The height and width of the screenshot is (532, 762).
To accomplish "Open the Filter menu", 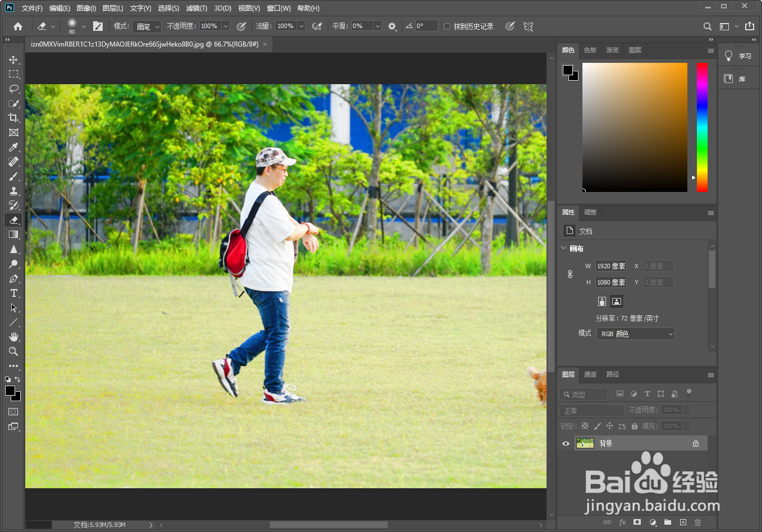I will click(196, 8).
